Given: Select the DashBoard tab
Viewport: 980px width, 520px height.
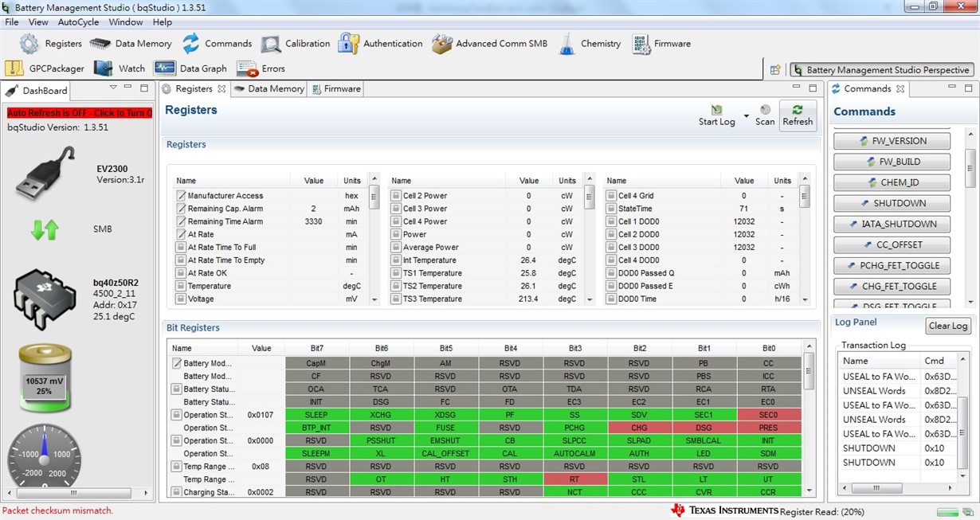Looking at the screenshot, I should tap(37, 91).
